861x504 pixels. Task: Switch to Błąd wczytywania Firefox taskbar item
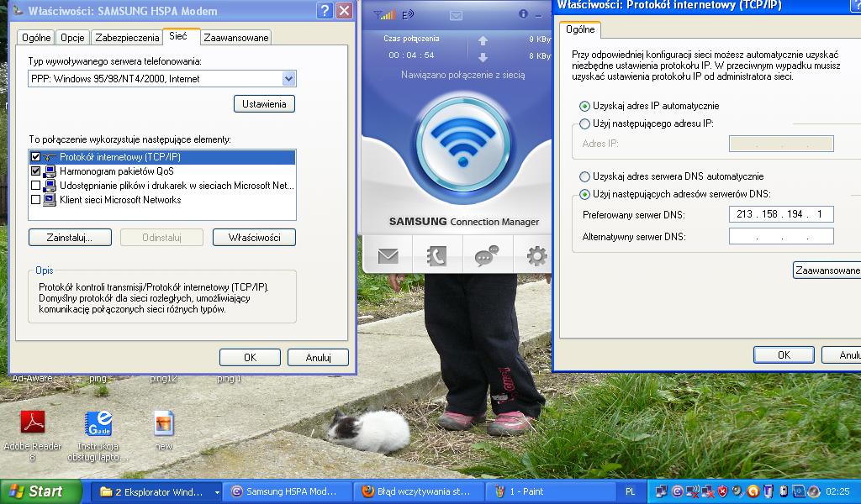[419, 492]
